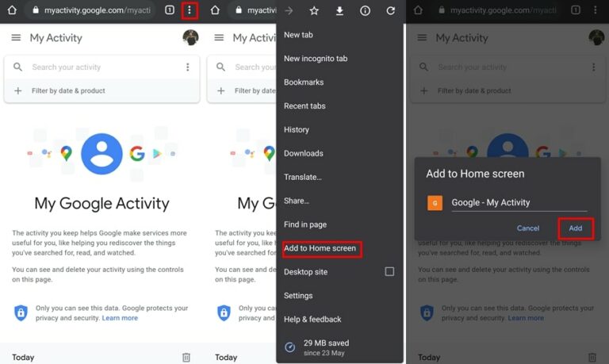Reload page with refresh icon
The image size is (609, 364).
coord(391,10)
